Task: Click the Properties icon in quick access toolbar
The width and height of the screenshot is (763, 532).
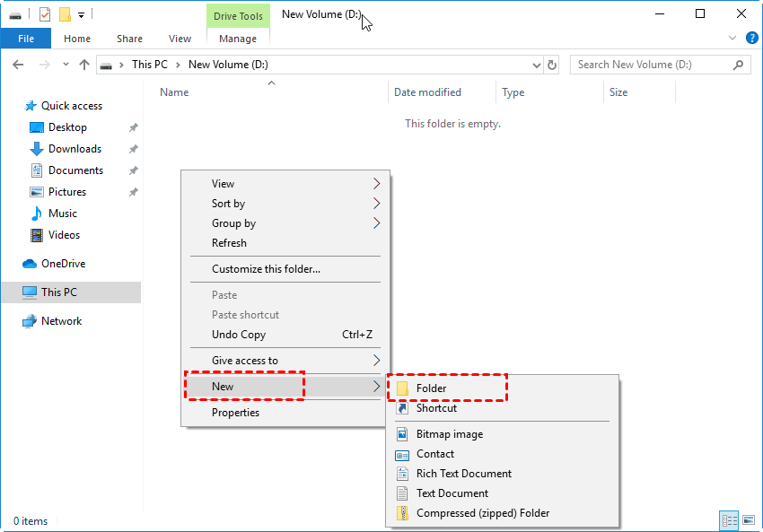Action: [x=46, y=14]
